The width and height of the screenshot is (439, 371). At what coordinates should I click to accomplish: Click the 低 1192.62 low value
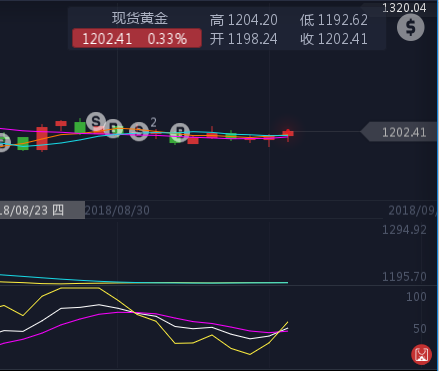coord(334,20)
